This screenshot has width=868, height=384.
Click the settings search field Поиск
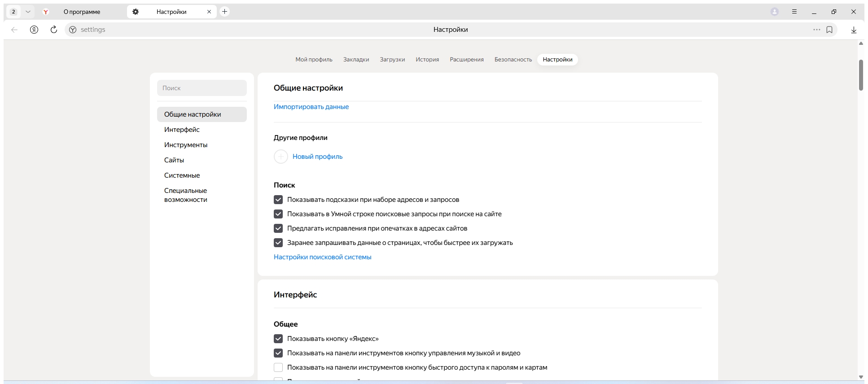(x=202, y=88)
